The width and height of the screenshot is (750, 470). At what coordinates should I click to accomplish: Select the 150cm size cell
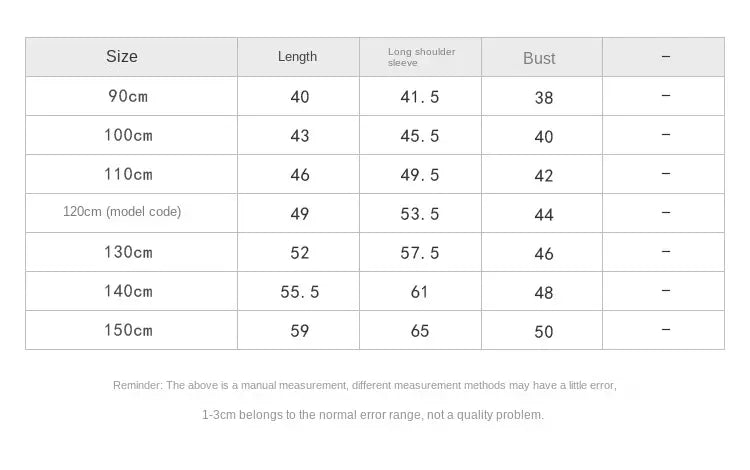tap(130, 330)
